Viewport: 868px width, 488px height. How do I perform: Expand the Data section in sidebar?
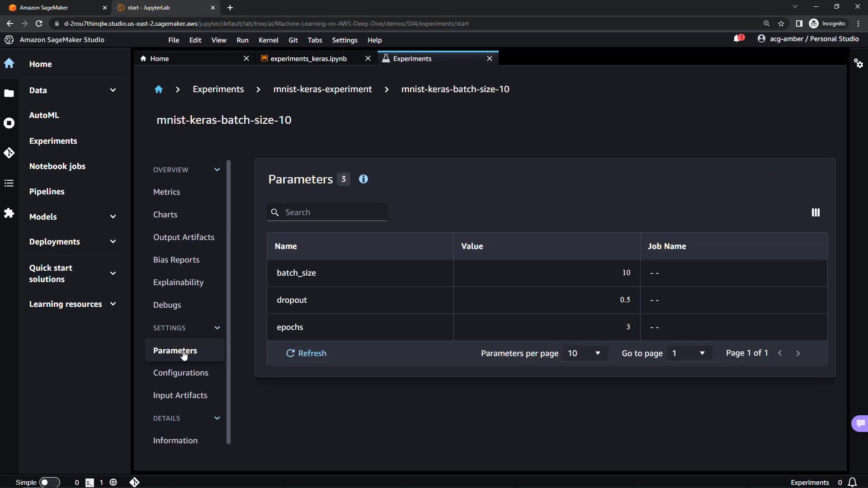click(x=113, y=90)
